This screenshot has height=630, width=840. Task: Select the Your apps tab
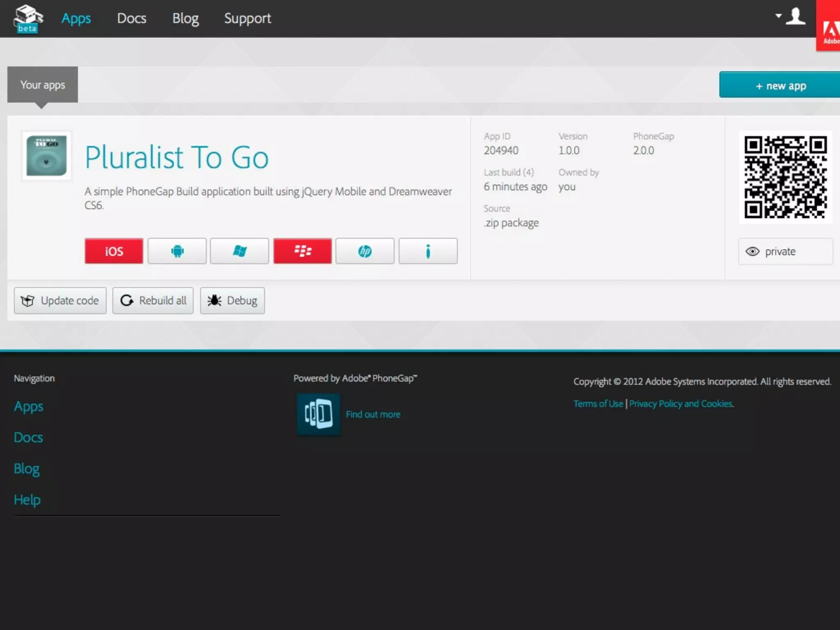(x=43, y=85)
